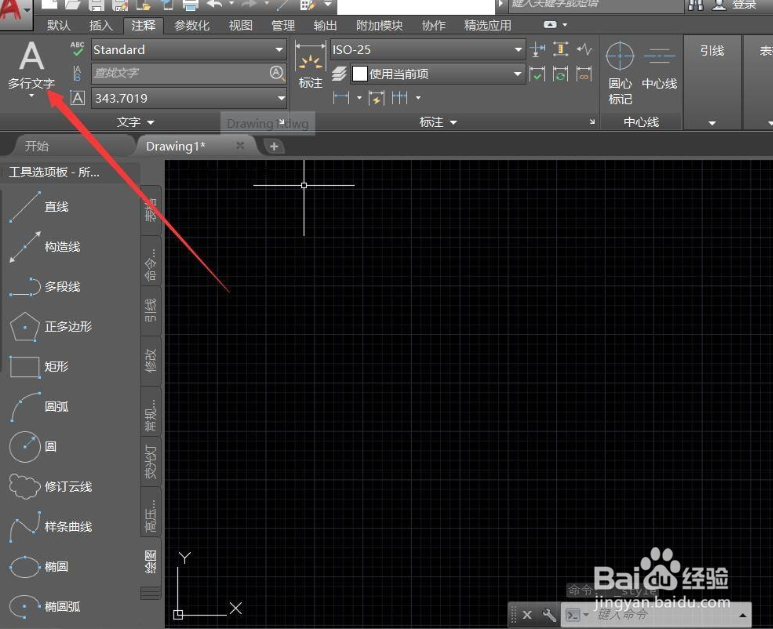Switch to the 精选应用 ribbon tab
Image resolution: width=773 pixels, height=629 pixels.
coord(488,25)
